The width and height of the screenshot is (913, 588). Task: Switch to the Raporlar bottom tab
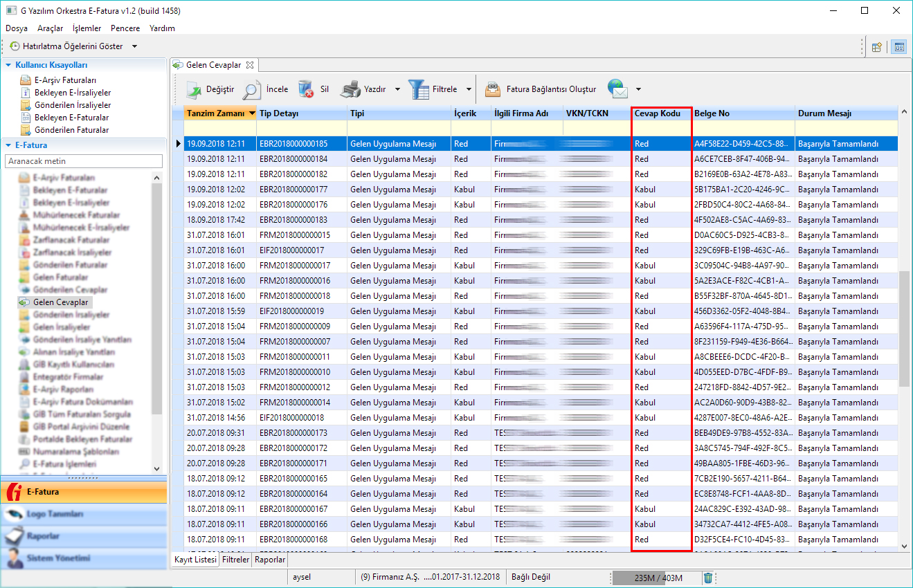click(270, 560)
